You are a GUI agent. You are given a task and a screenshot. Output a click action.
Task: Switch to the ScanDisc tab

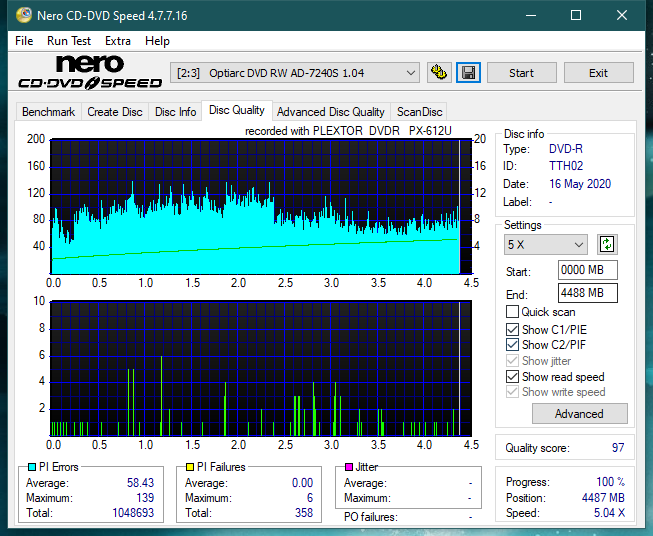click(419, 112)
